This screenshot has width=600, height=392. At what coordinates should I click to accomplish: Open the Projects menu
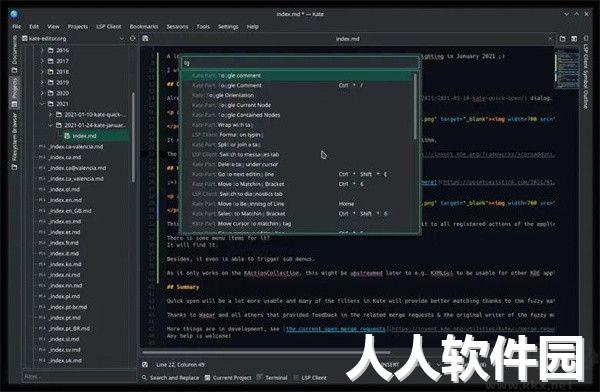tap(78, 27)
